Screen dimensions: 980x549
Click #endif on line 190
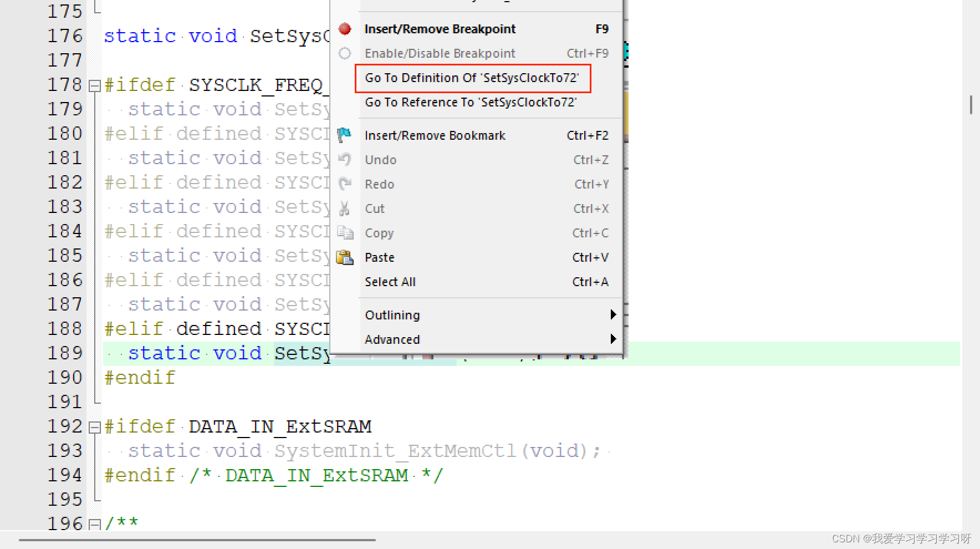pos(140,378)
